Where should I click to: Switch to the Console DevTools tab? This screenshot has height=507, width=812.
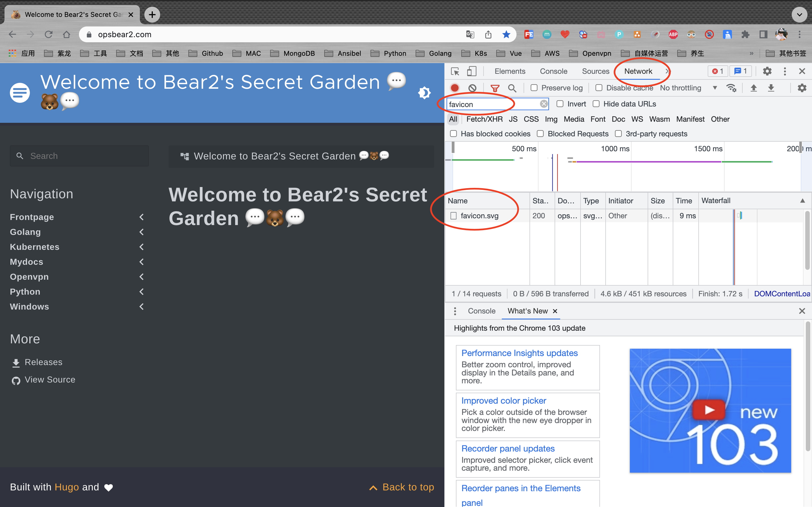553,71
